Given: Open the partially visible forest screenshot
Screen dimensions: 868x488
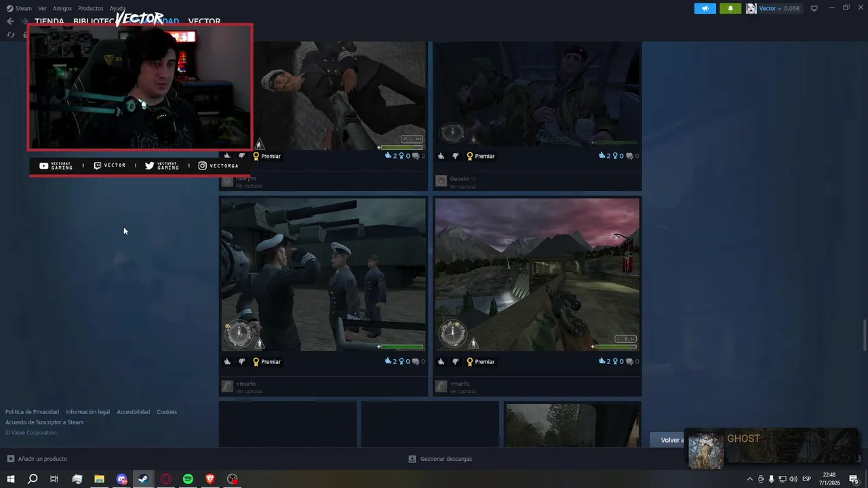Looking at the screenshot, I should coord(572,425).
